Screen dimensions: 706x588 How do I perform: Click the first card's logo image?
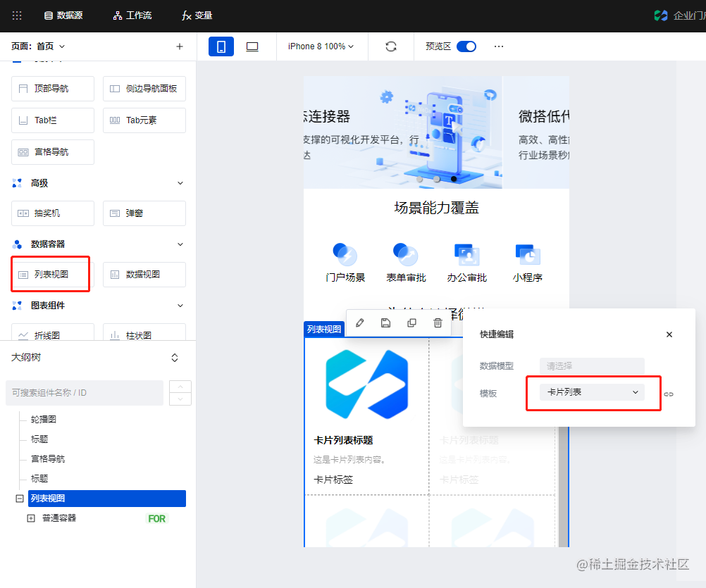pyautogui.click(x=367, y=384)
